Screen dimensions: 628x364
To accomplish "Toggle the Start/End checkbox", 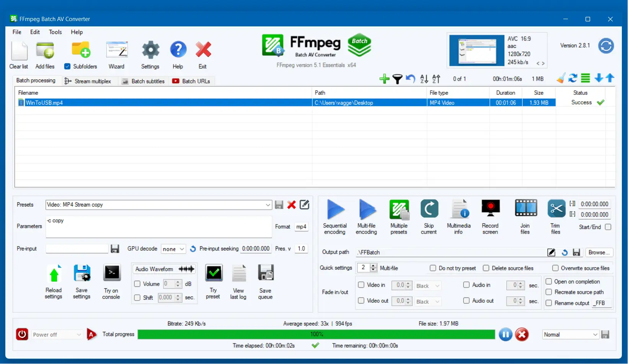I will [608, 227].
